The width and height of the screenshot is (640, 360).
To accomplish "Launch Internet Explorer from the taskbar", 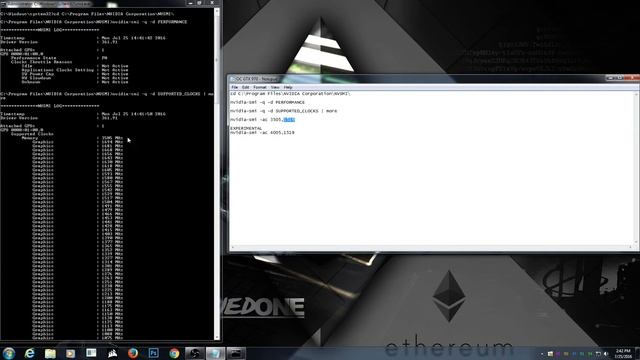I will point(29,353).
